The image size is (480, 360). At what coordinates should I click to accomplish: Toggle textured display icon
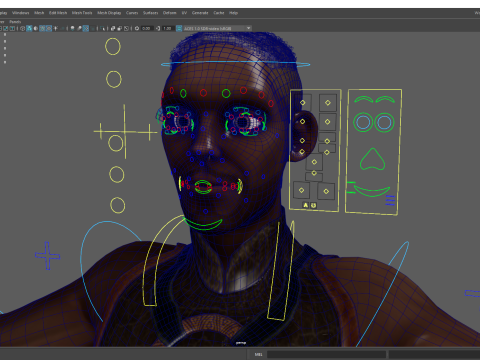49,28
